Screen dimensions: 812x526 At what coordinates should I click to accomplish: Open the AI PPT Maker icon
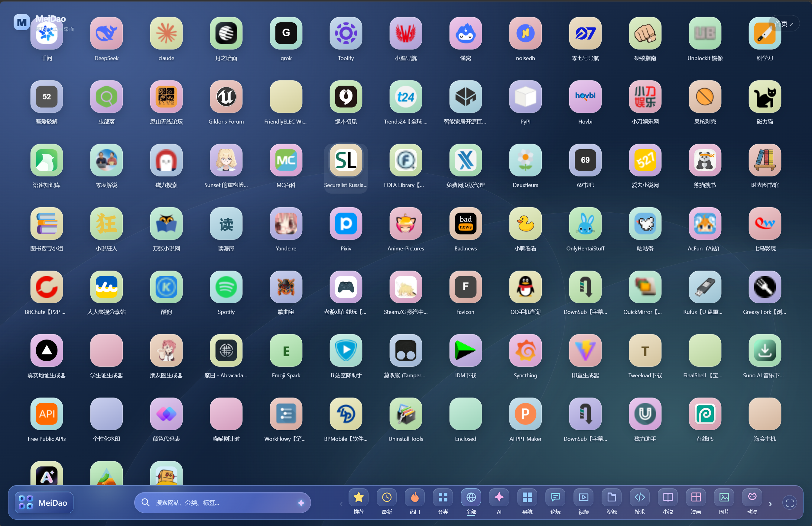(525, 414)
